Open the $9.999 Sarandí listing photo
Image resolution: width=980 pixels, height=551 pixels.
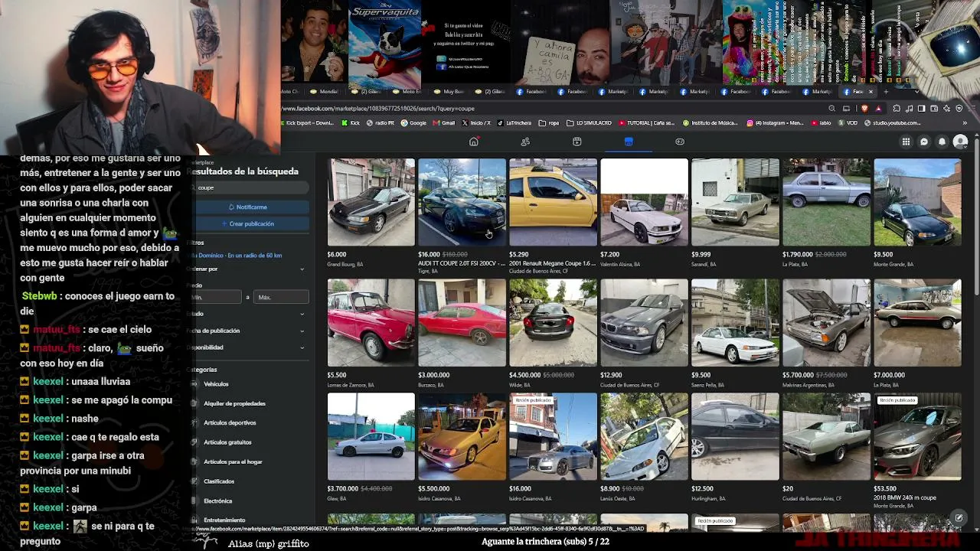click(735, 202)
